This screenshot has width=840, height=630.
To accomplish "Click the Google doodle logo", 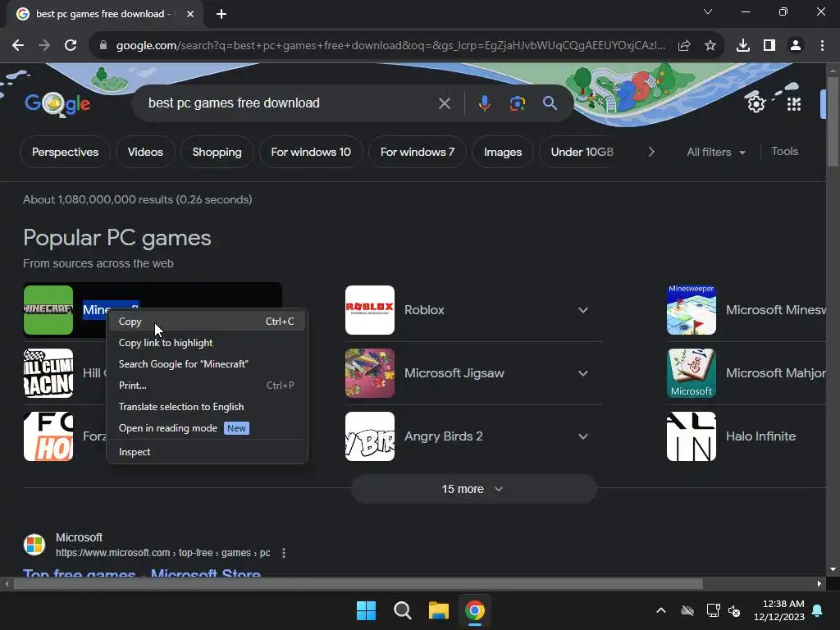I will 57,103.
